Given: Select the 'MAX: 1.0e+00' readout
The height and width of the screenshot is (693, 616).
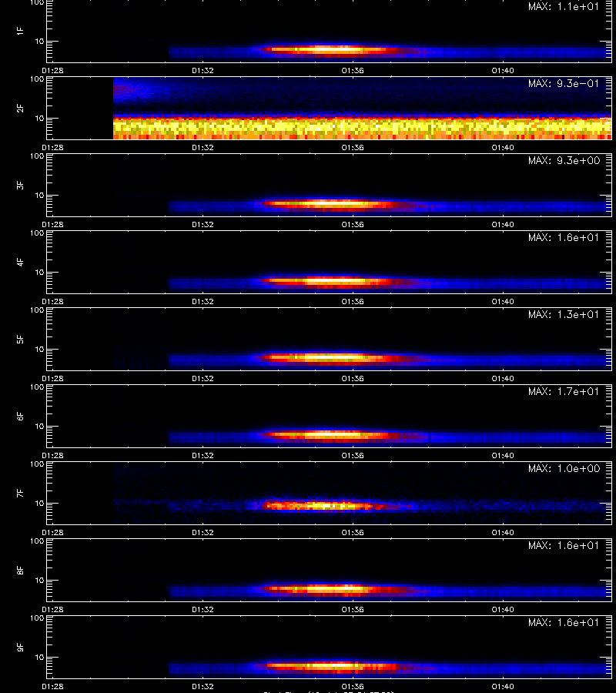Looking at the screenshot, I should (x=564, y=468).
